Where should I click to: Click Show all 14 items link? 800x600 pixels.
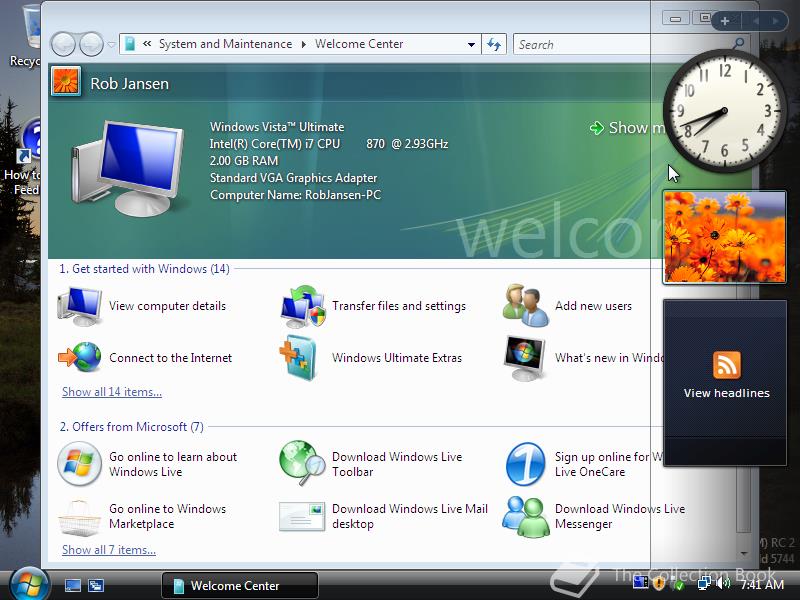[x=112, y=392]
